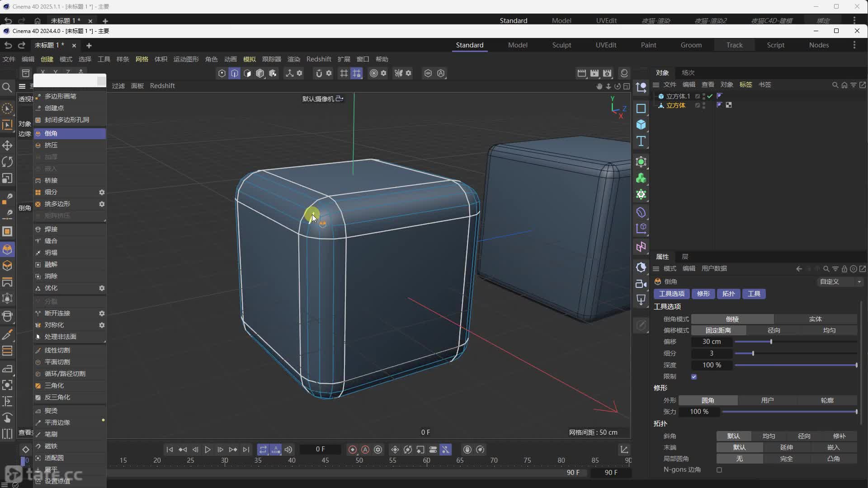This screenshot has width=868, height=488.
Task: Adjust the 偏移 slider
Action: pyautogui.click(x=796, y=342)
